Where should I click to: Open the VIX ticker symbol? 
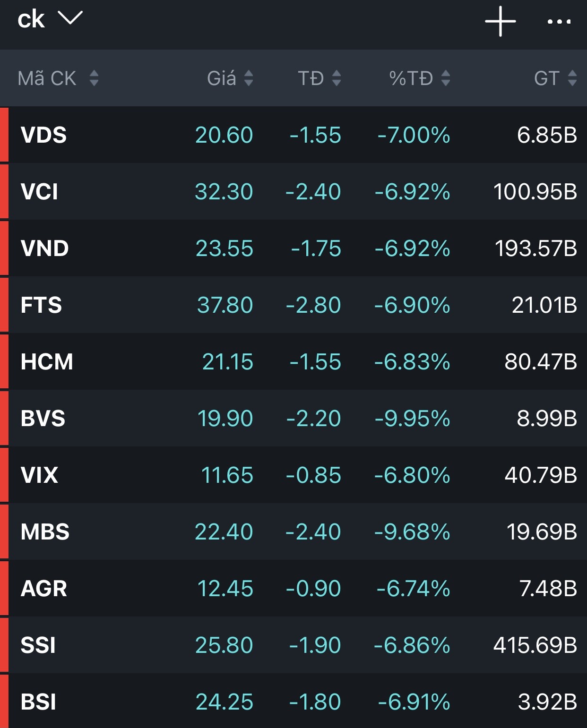pyautogui.click(x=39, y=475)
